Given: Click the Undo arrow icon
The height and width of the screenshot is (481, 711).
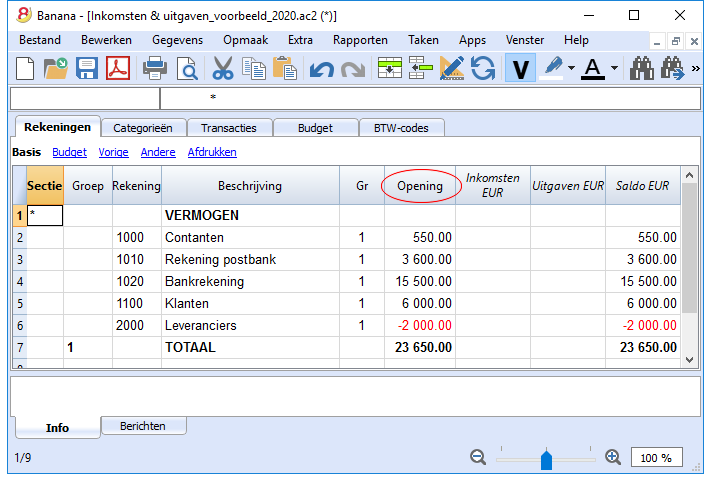Looking at the screenshot, I should pos(321,70).
